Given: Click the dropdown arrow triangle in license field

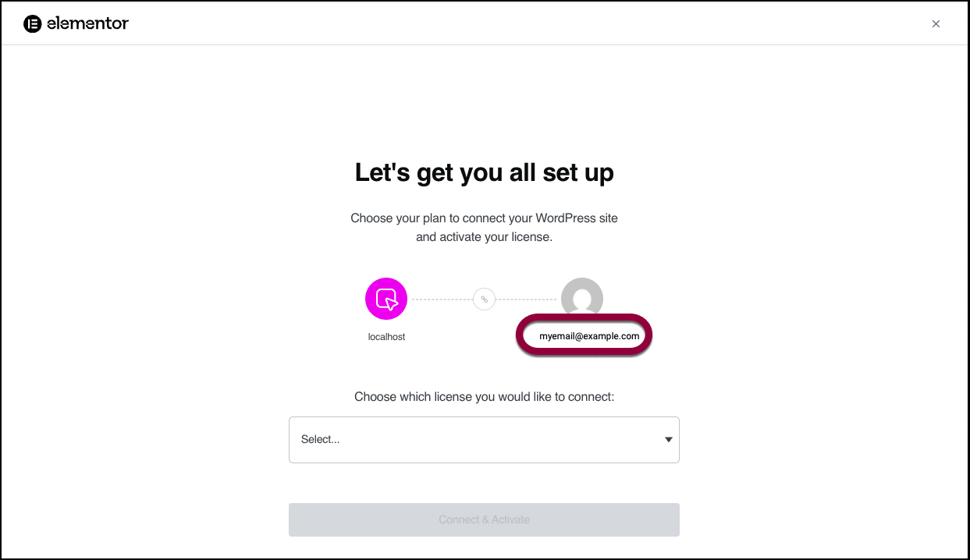Looking at the screenshot, I should click(x=668, y=440).
